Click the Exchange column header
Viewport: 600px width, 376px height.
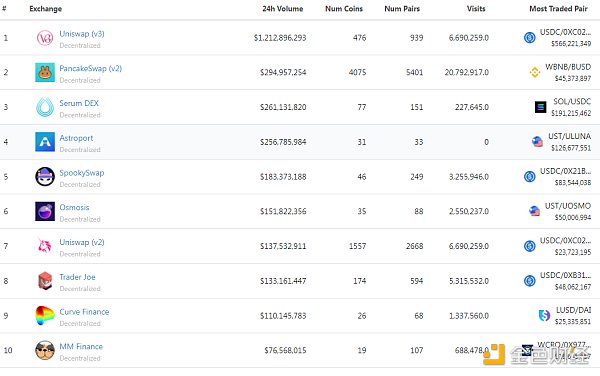[x=46, y=9]
